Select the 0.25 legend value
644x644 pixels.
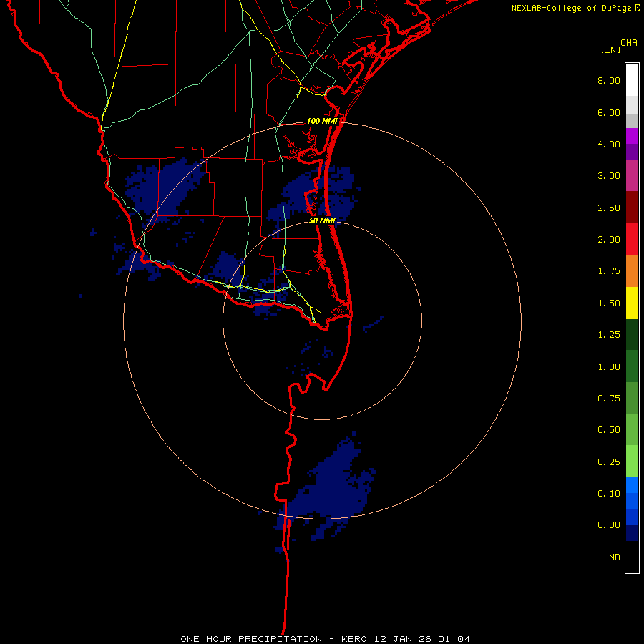pos(609,462)
